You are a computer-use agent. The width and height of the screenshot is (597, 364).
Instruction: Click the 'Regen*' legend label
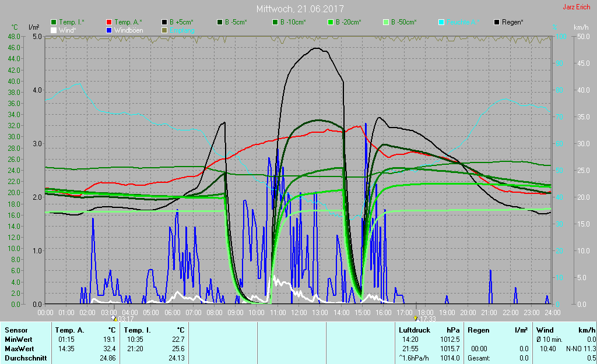click(512, 22)
